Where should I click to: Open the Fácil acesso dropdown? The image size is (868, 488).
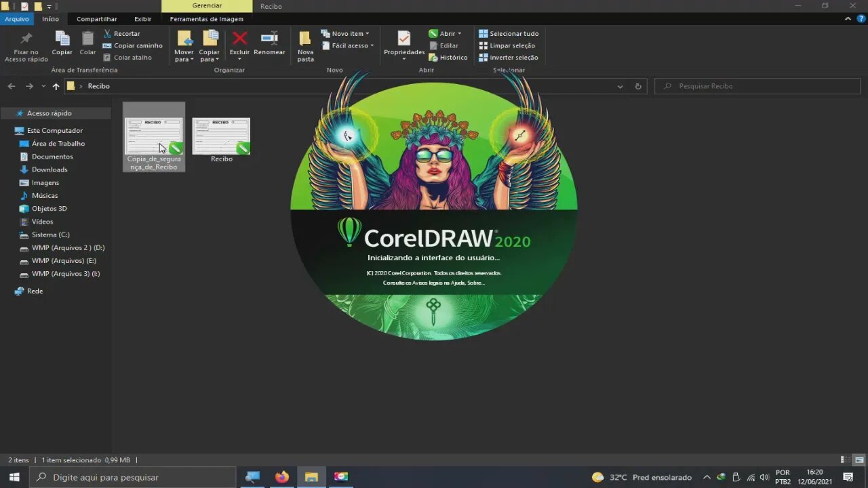[x=348, y=45]
